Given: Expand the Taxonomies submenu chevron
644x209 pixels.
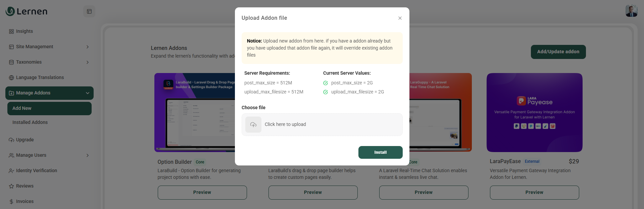Looking at the screenshot, I should click(88, 62).
